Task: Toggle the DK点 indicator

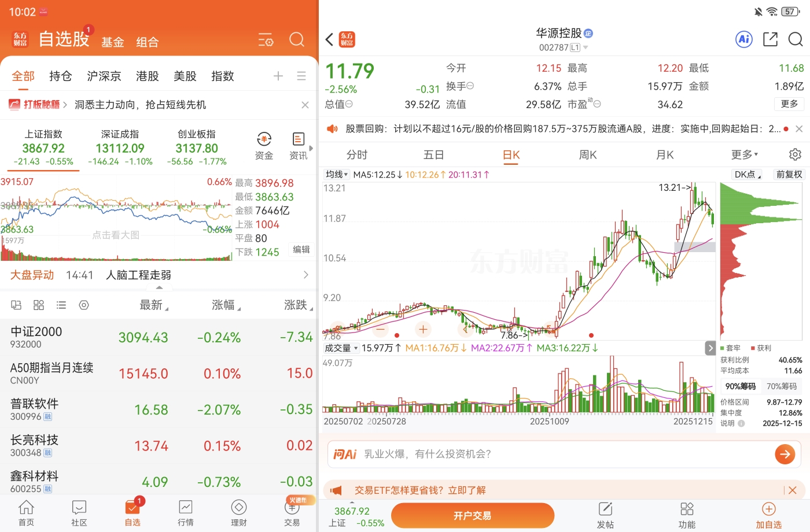Action: [748, 175]
